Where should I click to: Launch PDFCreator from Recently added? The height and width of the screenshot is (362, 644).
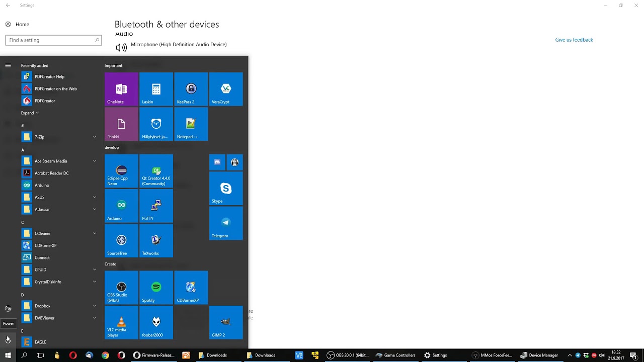click(x=59, y=101)
